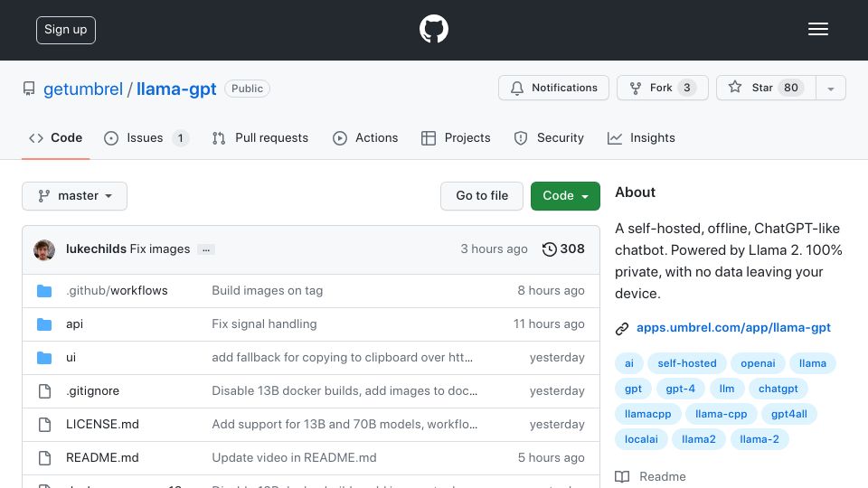Open apps.umbrel.com/app/llama-gpt link

[733, 327]
